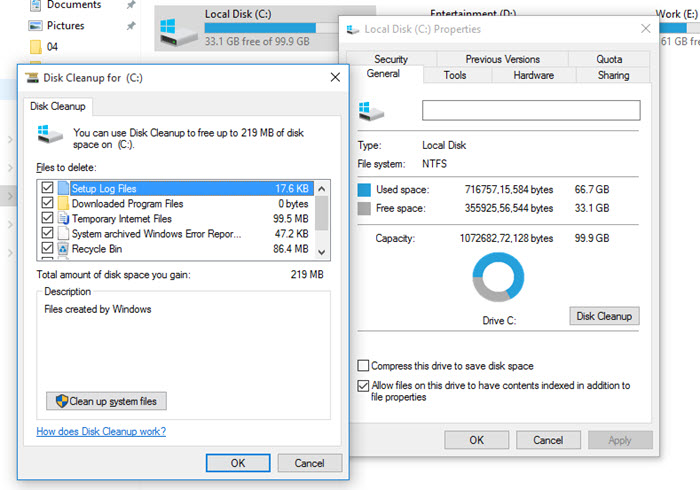Image resolution: width=700 pixels, height=490 pixels.
Task: Click OK in Properties window
Action: [476, 440]
